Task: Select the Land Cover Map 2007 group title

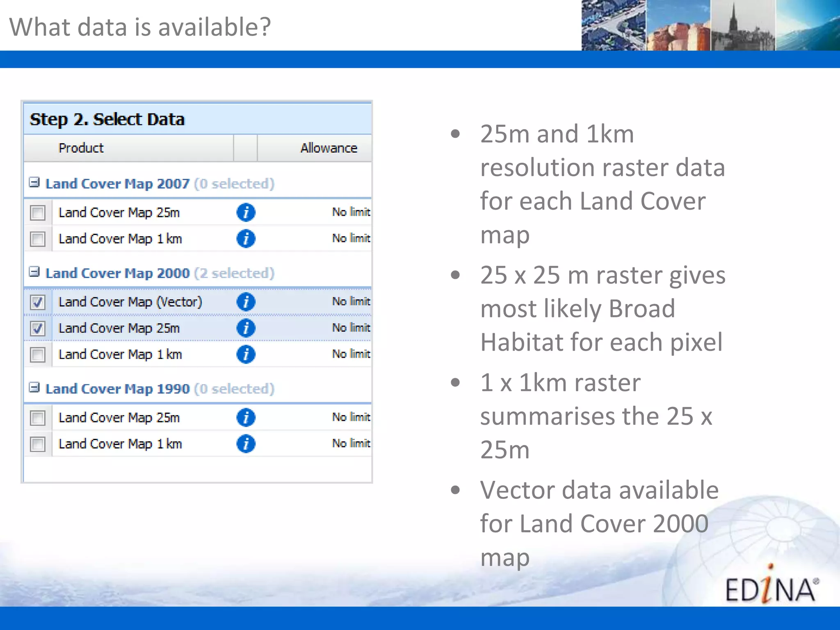Action: [x=117, y=184]
